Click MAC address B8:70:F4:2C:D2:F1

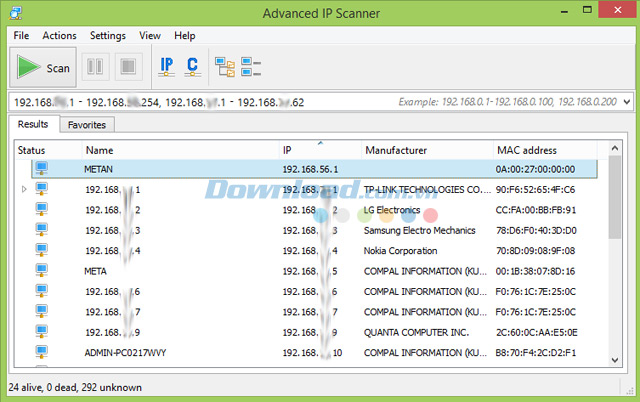(536, 353)
